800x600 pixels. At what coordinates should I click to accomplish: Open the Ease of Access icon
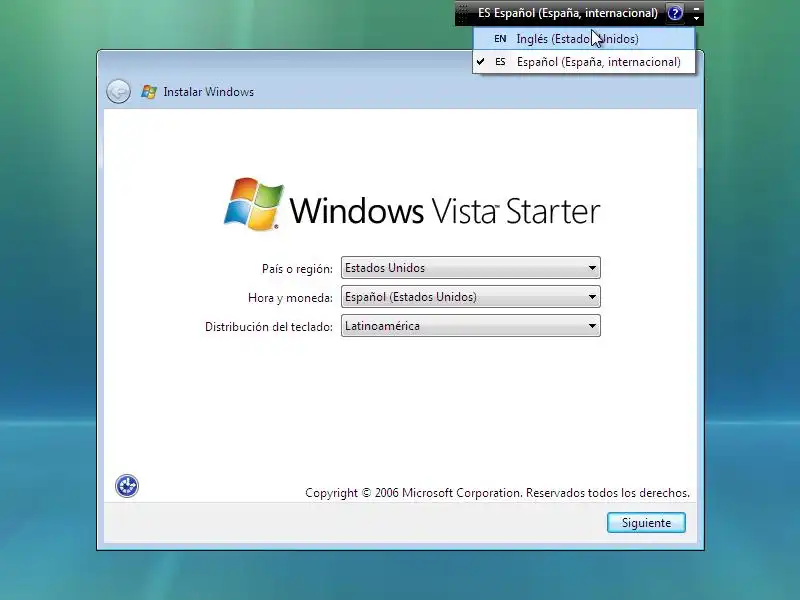tap(127, 486)
